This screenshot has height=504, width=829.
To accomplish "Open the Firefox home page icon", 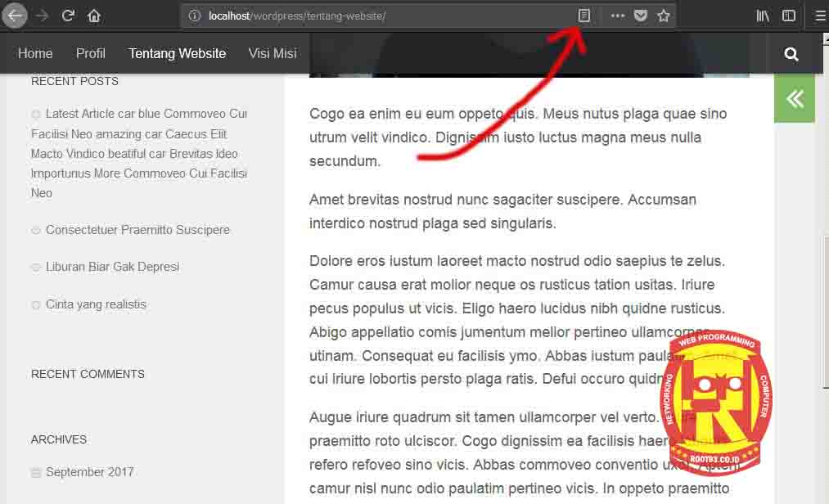I will 93,16.
